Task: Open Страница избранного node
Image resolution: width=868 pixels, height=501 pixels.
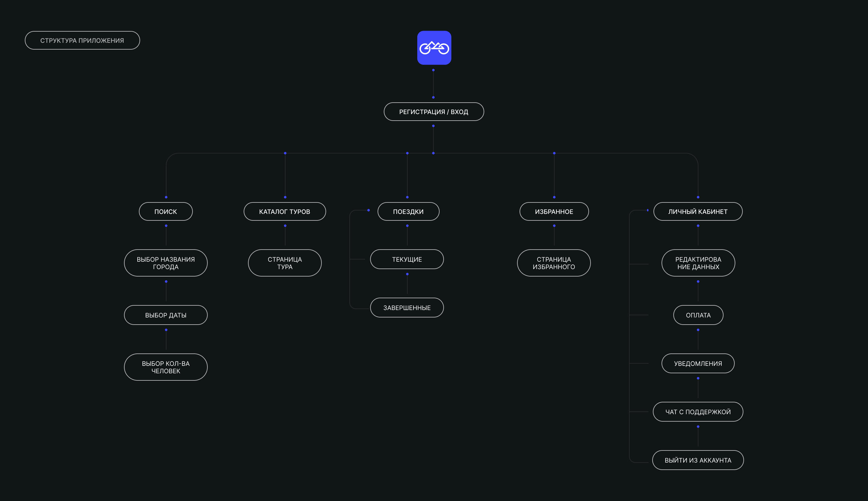Action: tap(554, 263)
